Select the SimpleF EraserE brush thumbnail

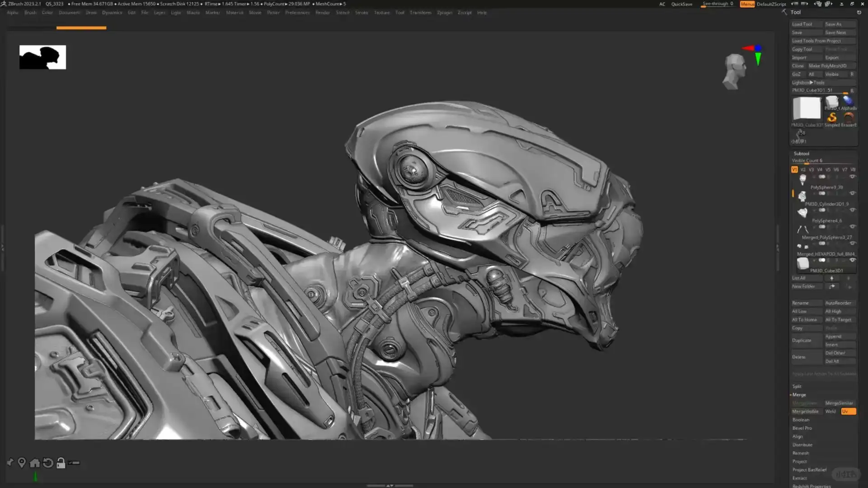click(x=833, y=117)
